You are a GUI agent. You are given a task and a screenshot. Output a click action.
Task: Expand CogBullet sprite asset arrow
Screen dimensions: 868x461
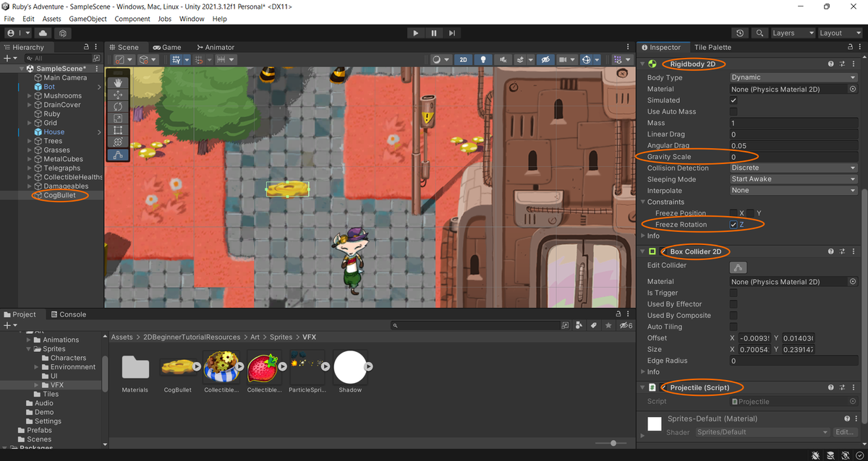point(197,366)
